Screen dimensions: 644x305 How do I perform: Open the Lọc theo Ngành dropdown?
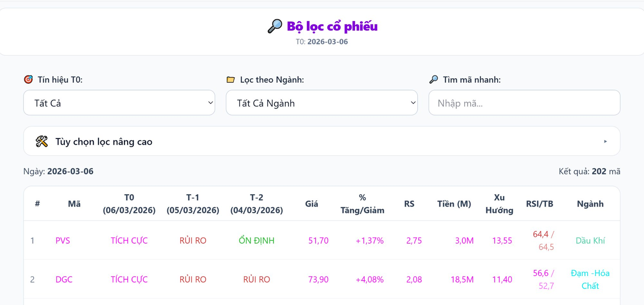[322, 103]
